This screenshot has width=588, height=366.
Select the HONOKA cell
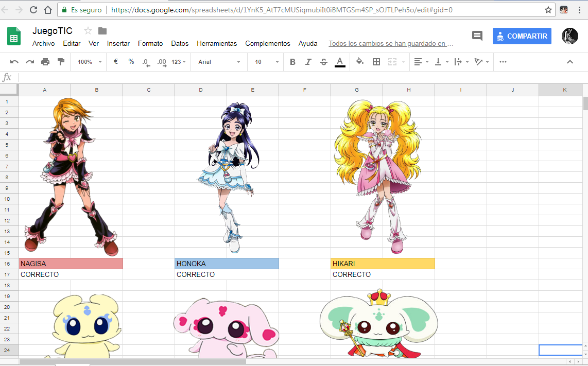pos(227,264)
